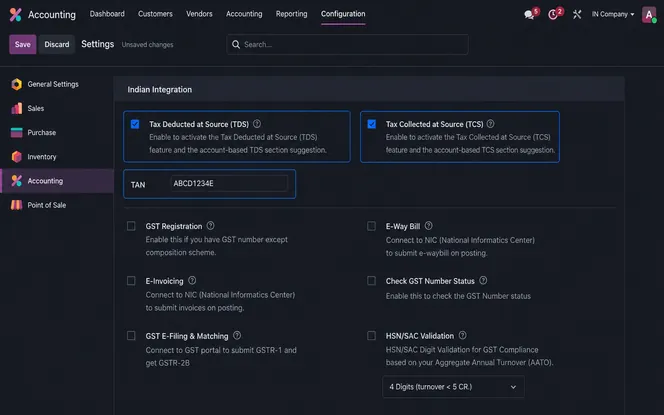Open the Reporting menu

click(291, 14)
